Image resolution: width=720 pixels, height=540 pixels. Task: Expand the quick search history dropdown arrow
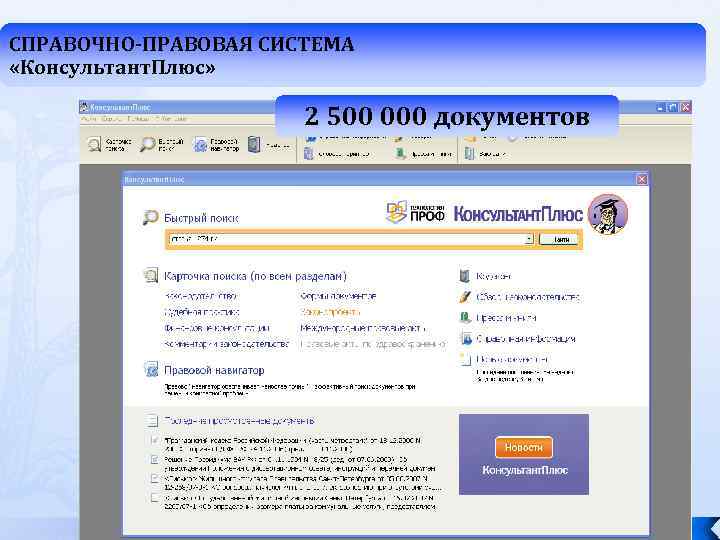click(529, 239)
